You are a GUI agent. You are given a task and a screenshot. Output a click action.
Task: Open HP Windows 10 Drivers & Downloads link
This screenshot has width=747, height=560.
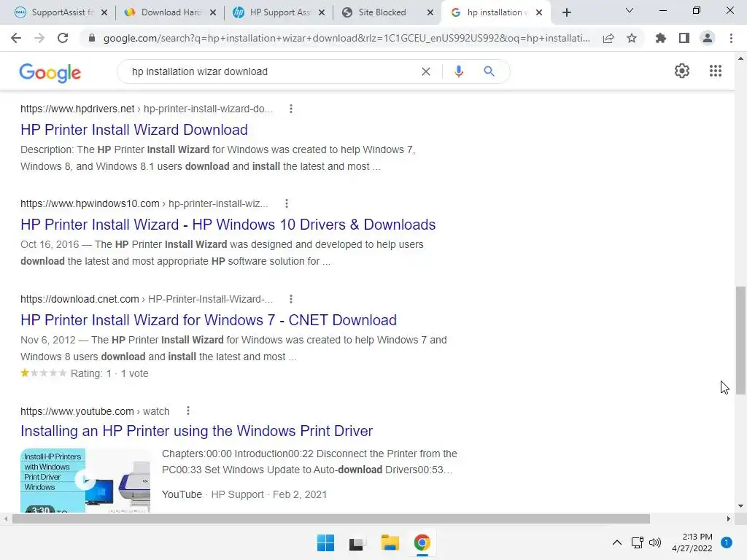228,225
